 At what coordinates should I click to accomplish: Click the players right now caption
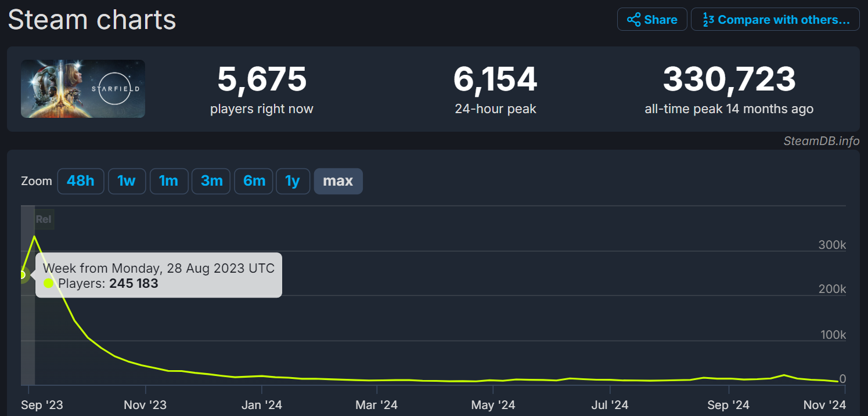262,108
